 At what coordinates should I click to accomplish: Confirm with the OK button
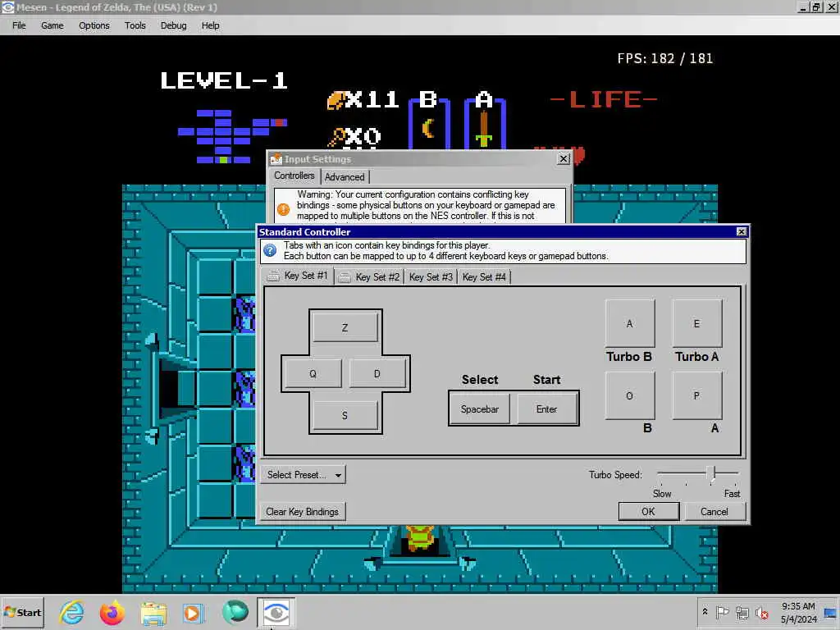click(x=648, y=511)
